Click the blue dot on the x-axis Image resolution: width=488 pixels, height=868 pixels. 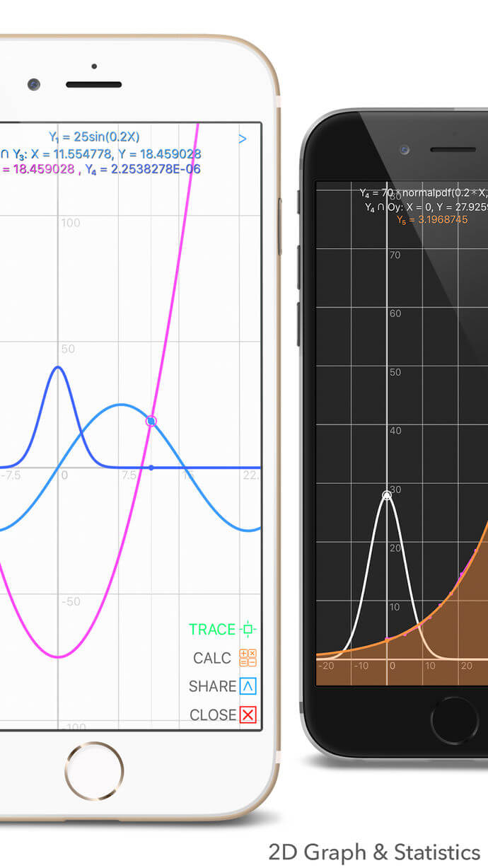(x=151, y=468)
